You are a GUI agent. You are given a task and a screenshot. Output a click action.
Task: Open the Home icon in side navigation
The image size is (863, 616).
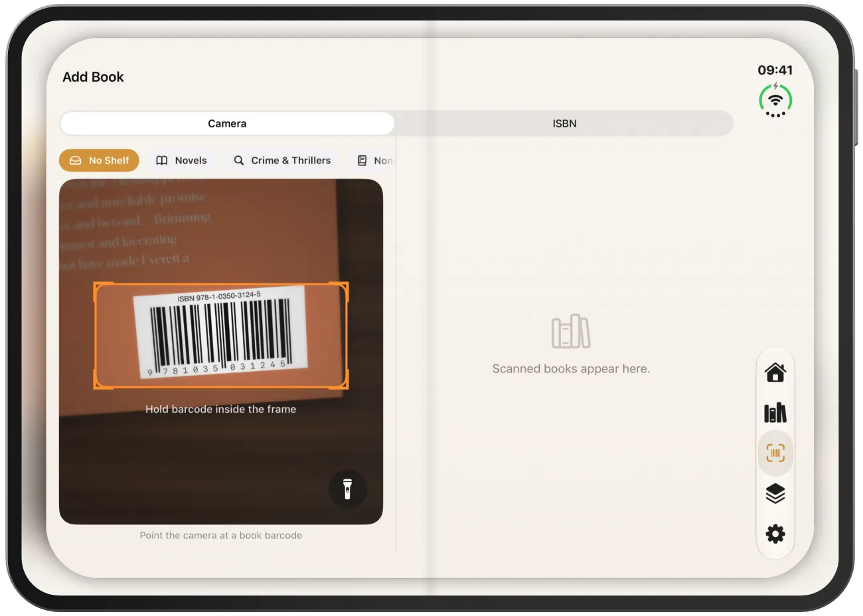775,372
